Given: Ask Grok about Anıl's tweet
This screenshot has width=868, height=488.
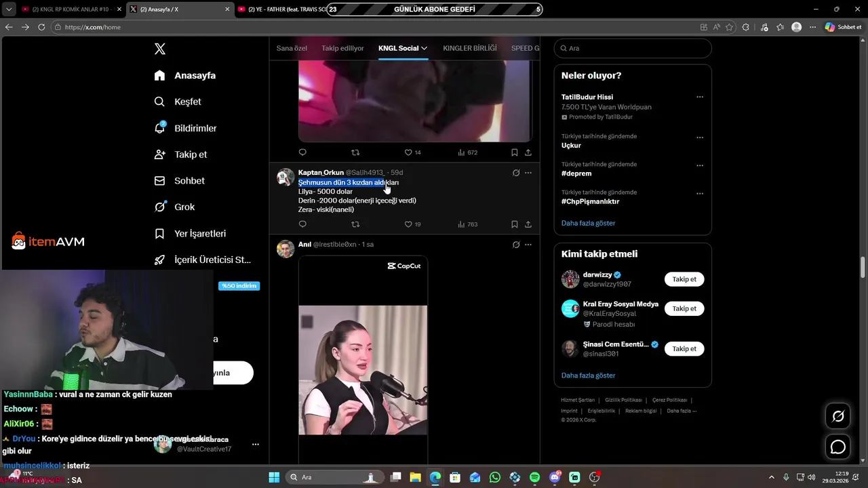Looking at the screenshot, I should pyautogui.click(x=516, y=245).
